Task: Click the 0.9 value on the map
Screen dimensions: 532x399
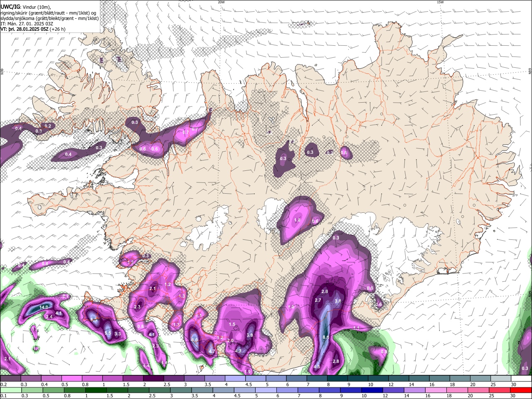Action: coord(384,352)
